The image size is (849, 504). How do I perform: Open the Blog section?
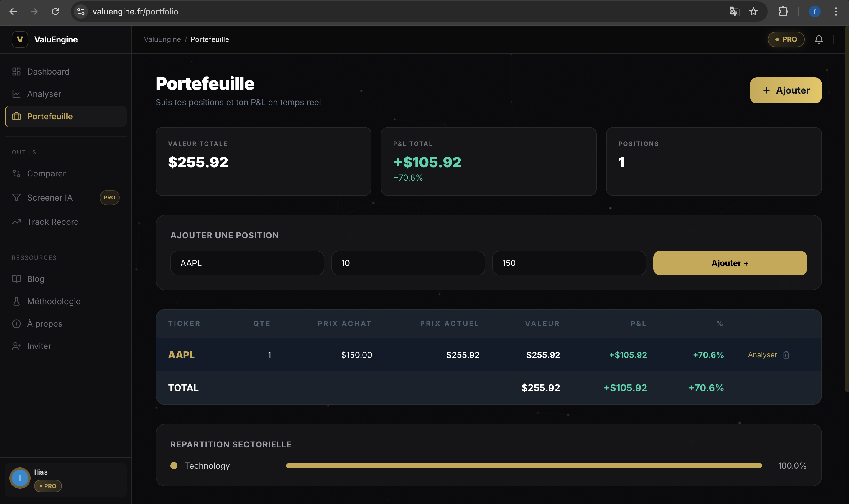(36, 279)
